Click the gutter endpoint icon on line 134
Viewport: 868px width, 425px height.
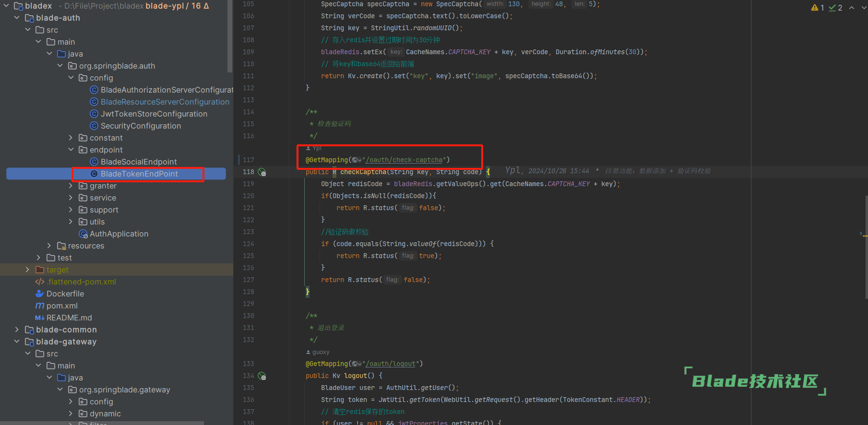262,376
